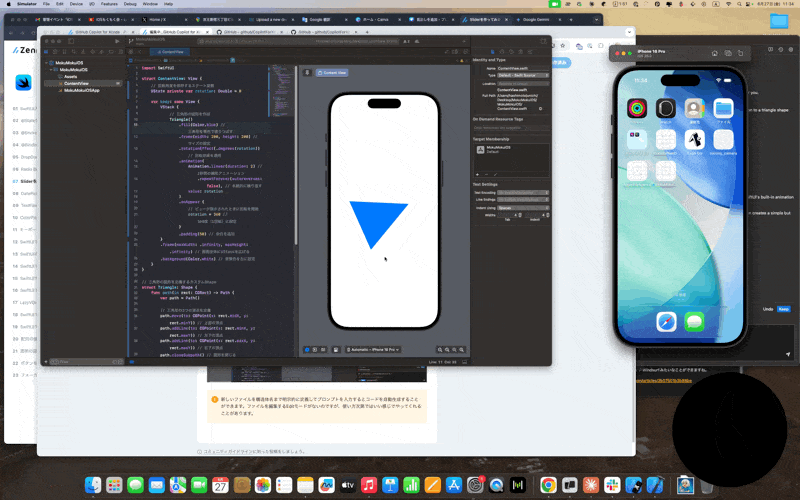Toggle Xcode inspectors panel at top right
The image size is (800, 500).
point(544,41)
